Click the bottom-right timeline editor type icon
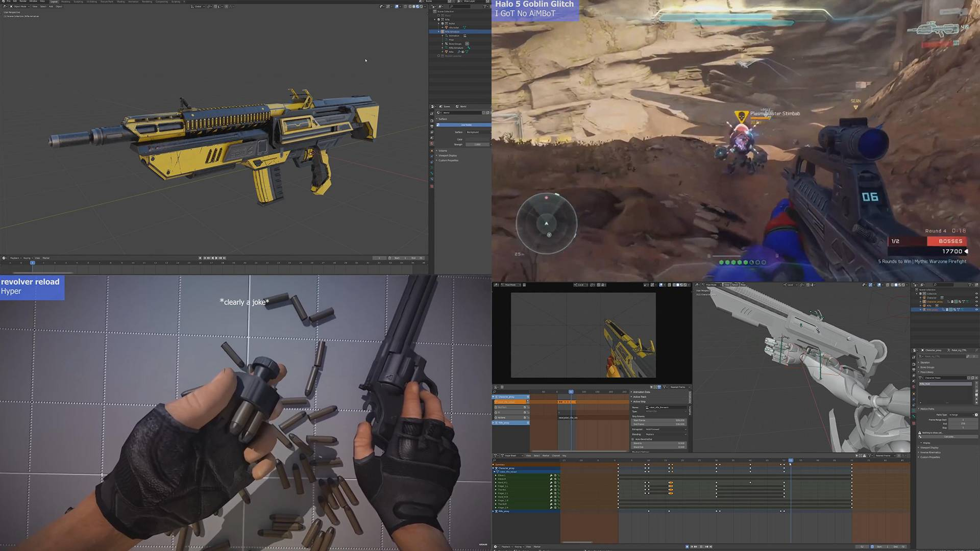Viewport: 980px width, 551px height. 495,546
